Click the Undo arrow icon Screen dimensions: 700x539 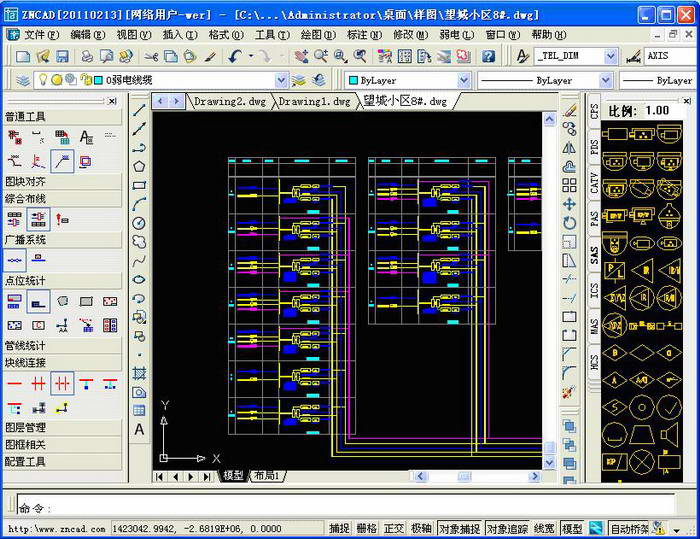click(x=235, y=57)
